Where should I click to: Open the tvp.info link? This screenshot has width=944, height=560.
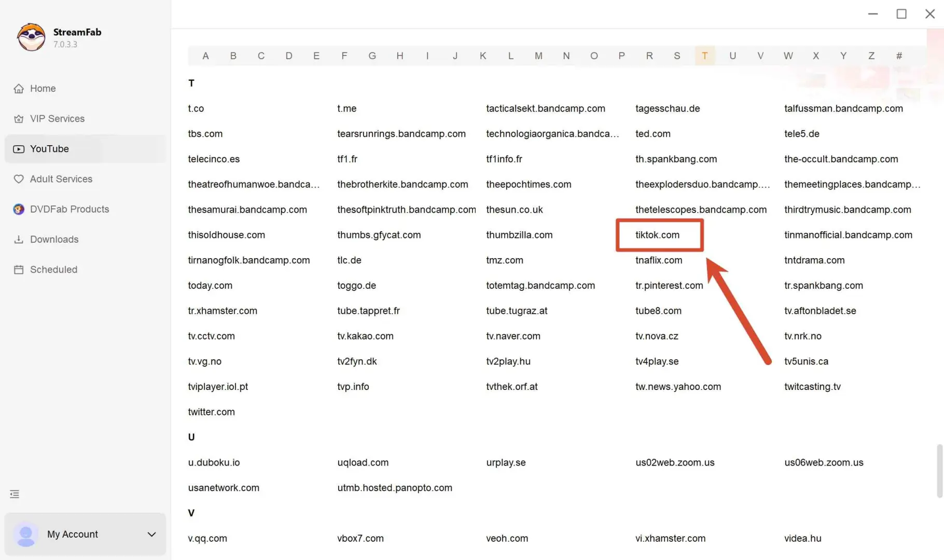(x=353, y=387)
